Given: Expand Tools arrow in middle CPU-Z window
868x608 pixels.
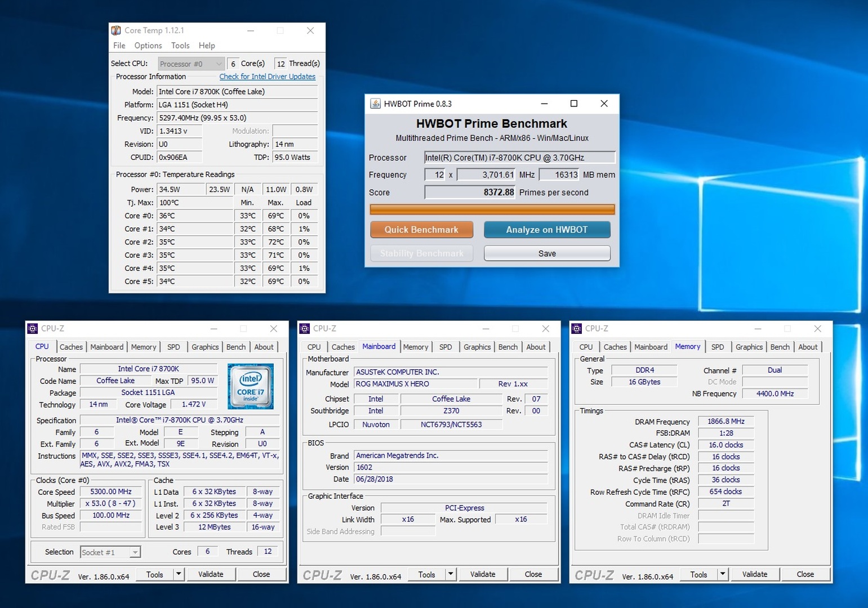Looking at the screenshot, I should (x=451, y=574).
